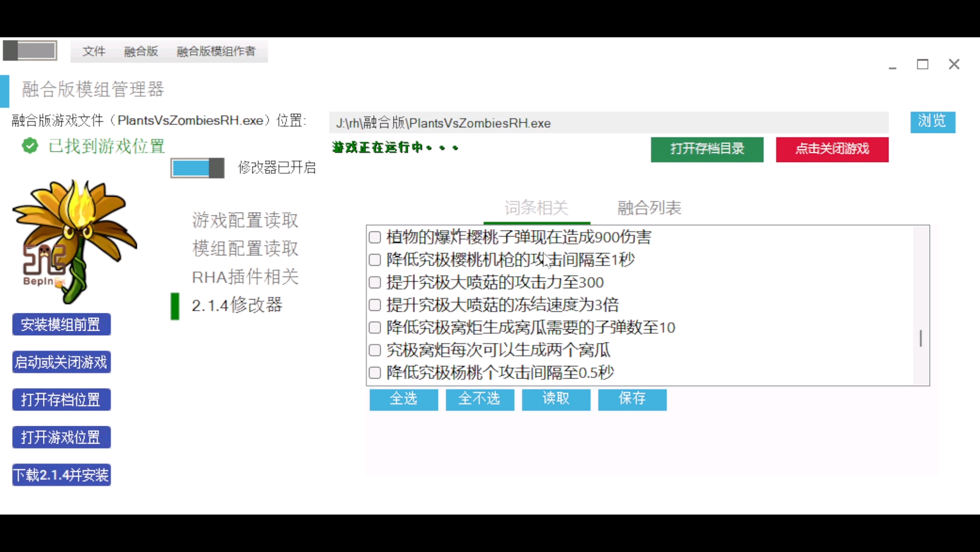The height and width of the screenshot is (552, 980).
Task: Click the green checkmark game-found icon
Action: tap(30, 146)
